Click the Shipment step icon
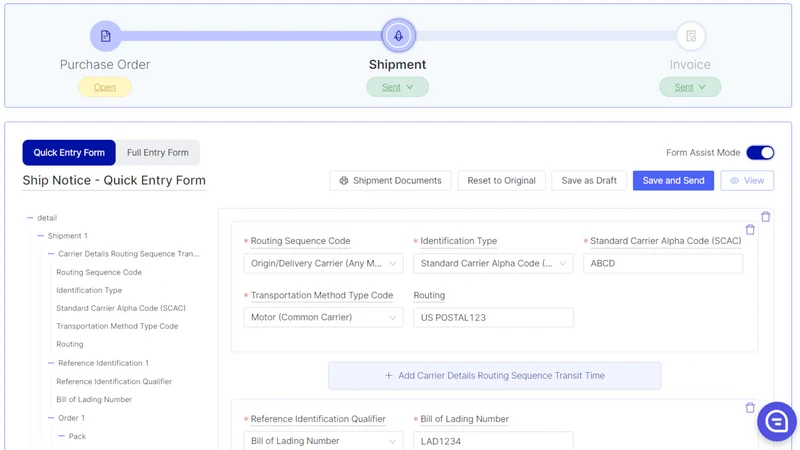 coord(398,36)
